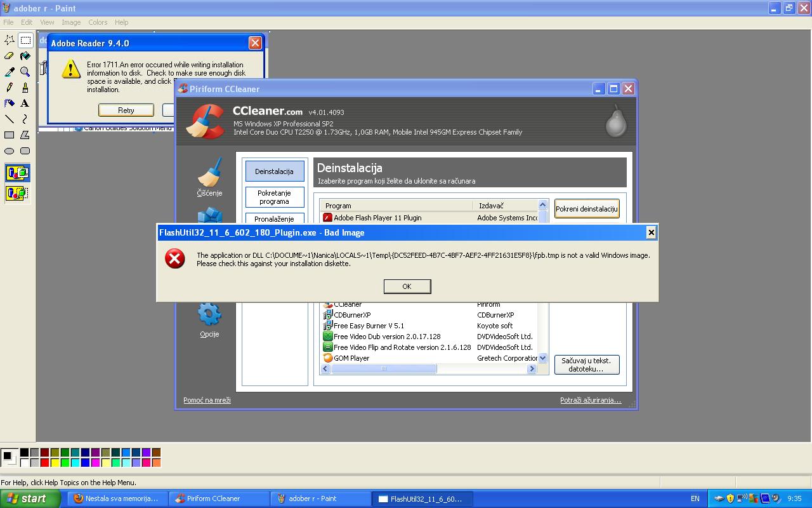The image size is (812, 508).
Task: Close the Bad Image error dialog
Action: point(651,232)
